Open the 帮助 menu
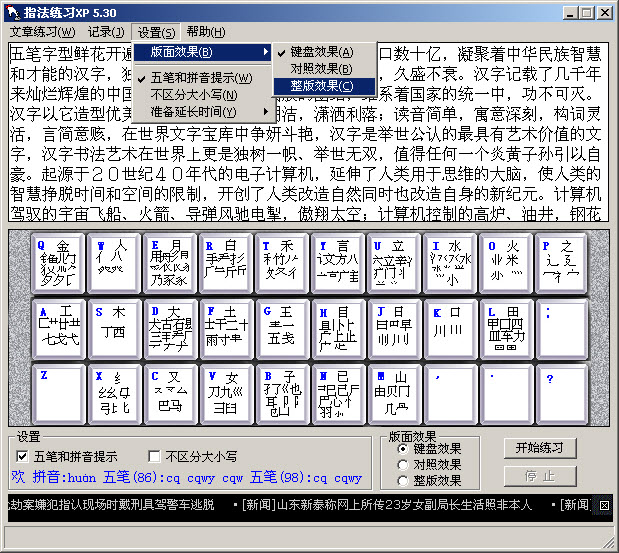Screen dimensions: 619x553 (206, 32)
